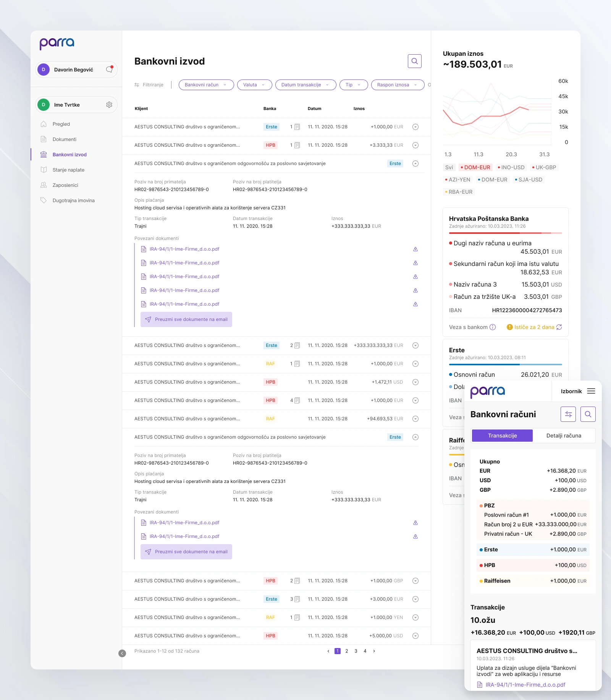Screen dimensions: 611x700
Task: Click the HPB IBAN HR1223600004272765473
Action: tap(527, 310)
